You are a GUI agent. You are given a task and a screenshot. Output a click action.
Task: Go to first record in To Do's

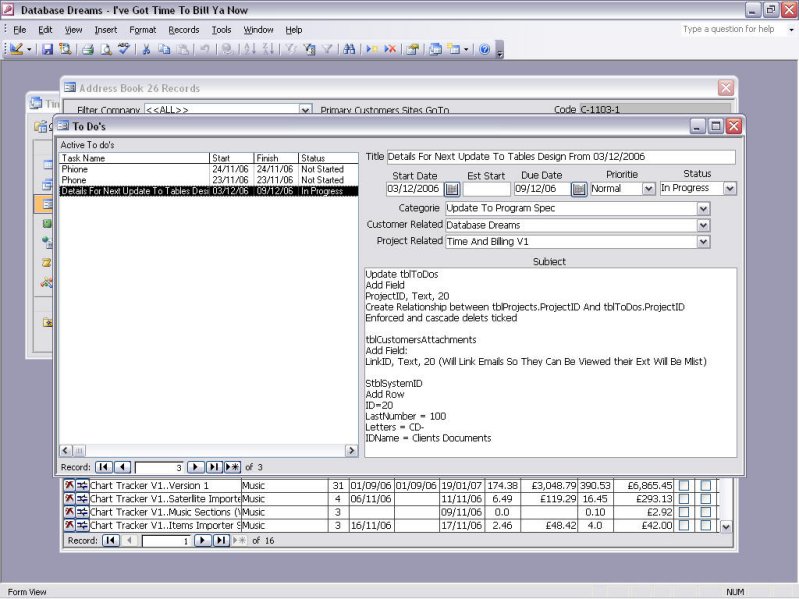pyautogui.click(x=103, y=467)
